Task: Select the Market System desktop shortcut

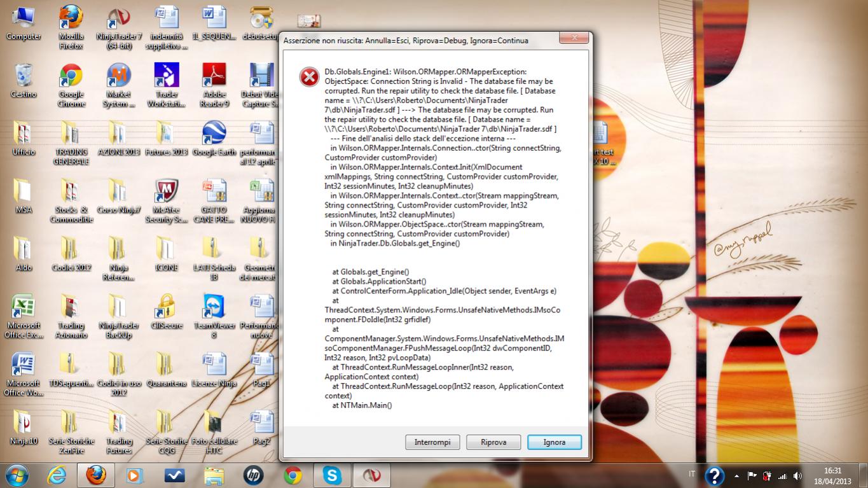Action: [119, 85]
